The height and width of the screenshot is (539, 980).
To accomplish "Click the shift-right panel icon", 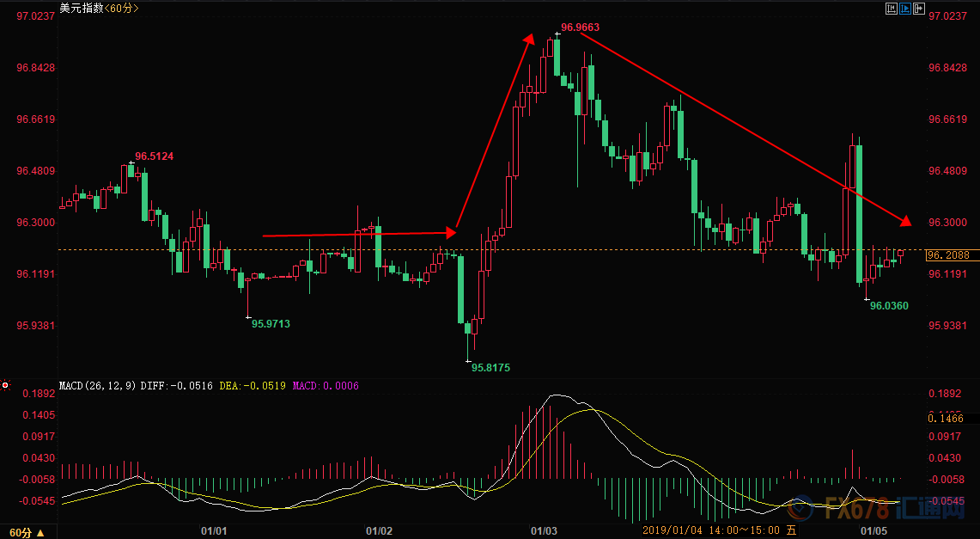I will click(x=919, y=8).
